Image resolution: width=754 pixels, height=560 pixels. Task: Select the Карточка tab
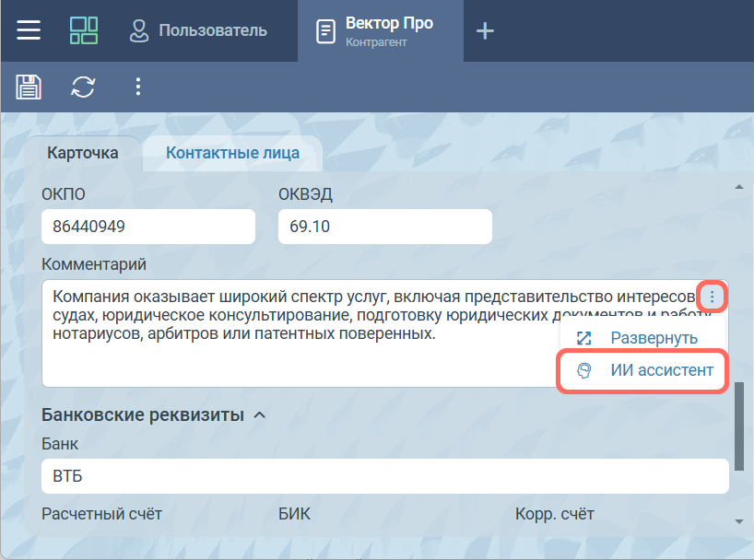[x=83, y=153]
